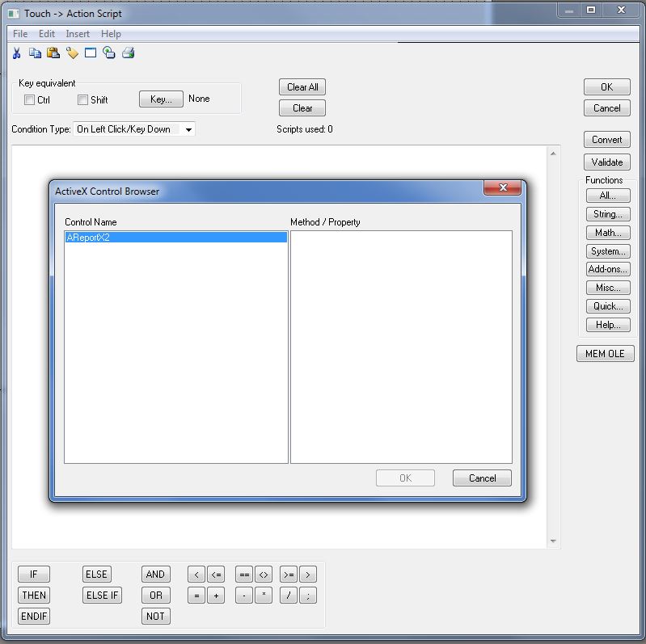Open the String functions list

[607, 214]
